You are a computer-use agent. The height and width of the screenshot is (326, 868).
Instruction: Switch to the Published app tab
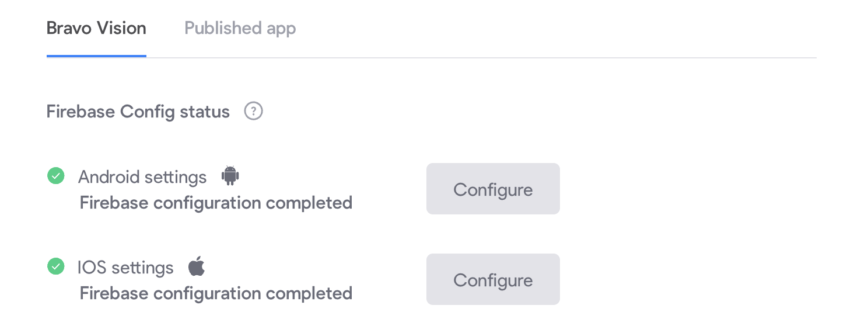coord(240,28)
